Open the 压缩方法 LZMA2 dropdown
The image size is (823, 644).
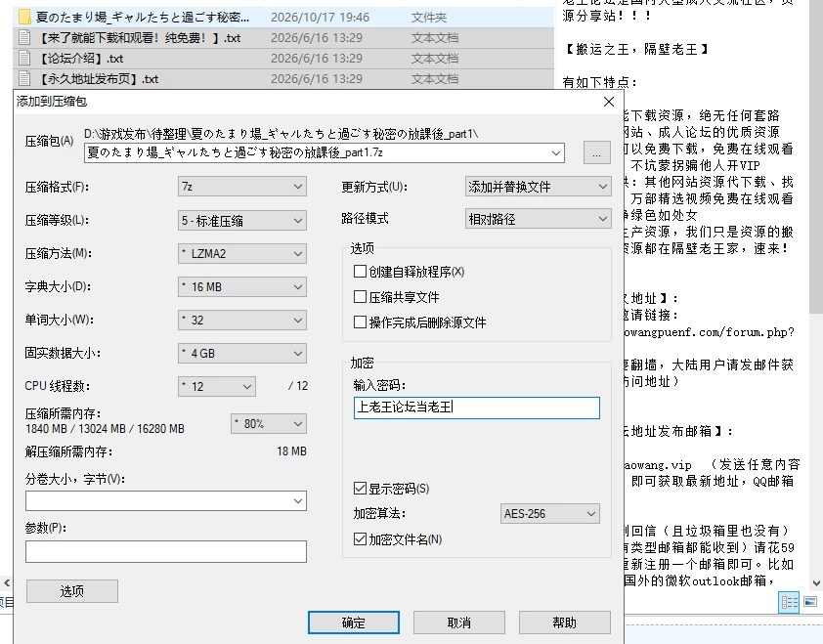[x=242, y=253]
